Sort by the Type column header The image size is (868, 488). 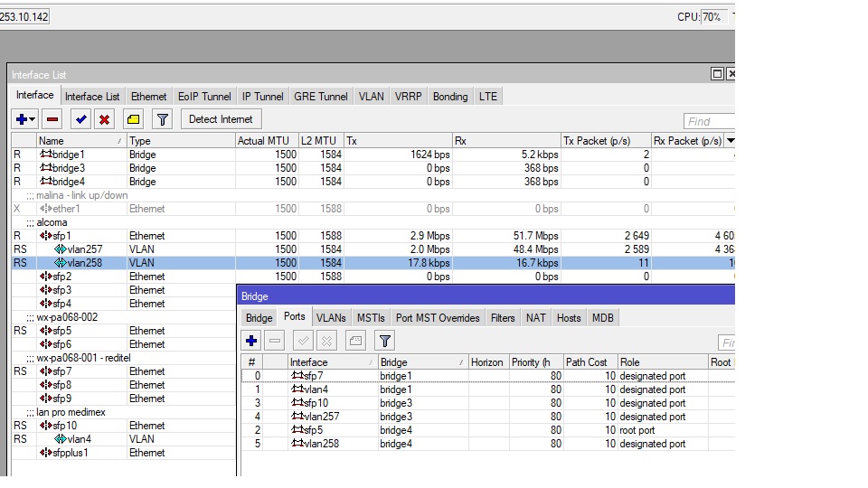click(181, 141)
